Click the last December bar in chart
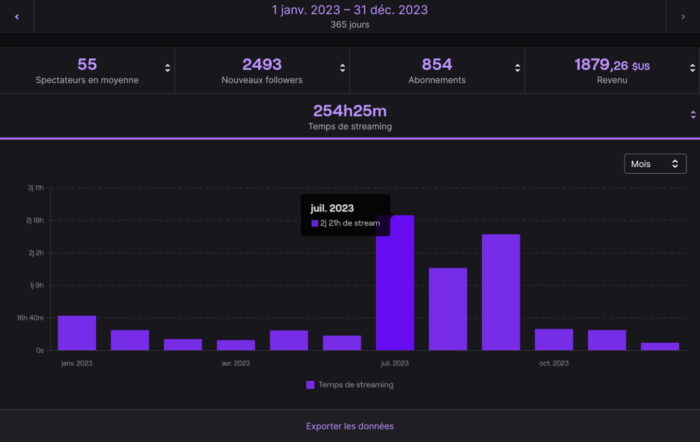Screen dimensions: 700x442 pos(660,346)
